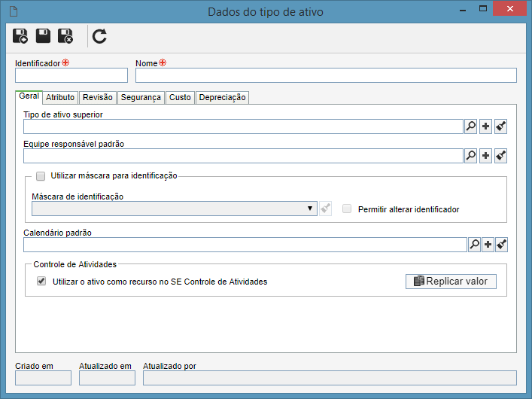Click the Save and Close disk icon
This screenshot has width=532, height=399.
65,36
